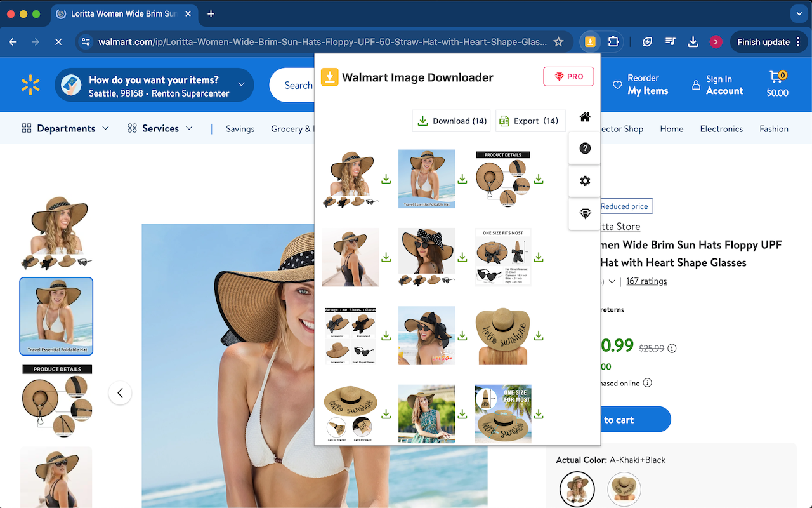This screenshot has width=812, height=508.
Task: Open the Home navigation item
Action: pos(671,129)
